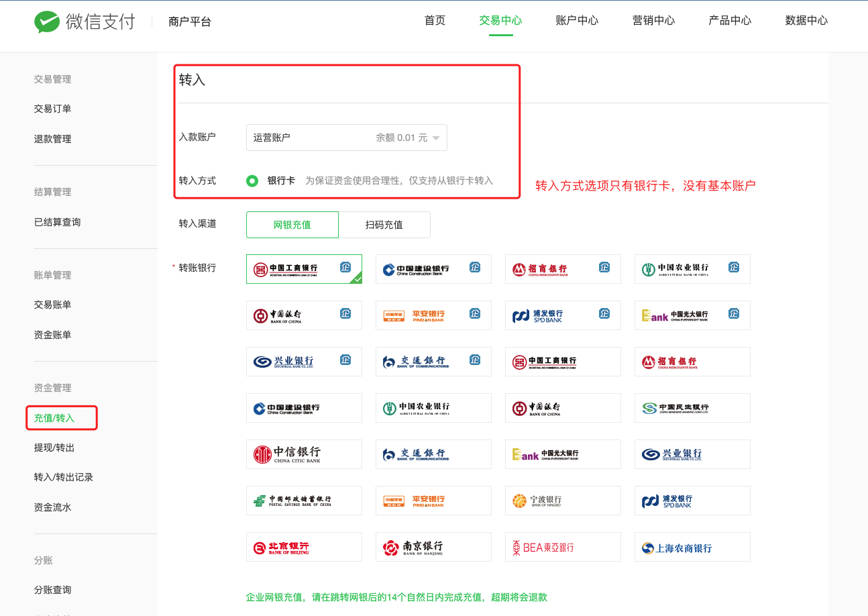This screenshot has height=616, width=868.
Task: Choose enterprise 兴业银行 with 企 badge
Action: (x=304, y=362)
